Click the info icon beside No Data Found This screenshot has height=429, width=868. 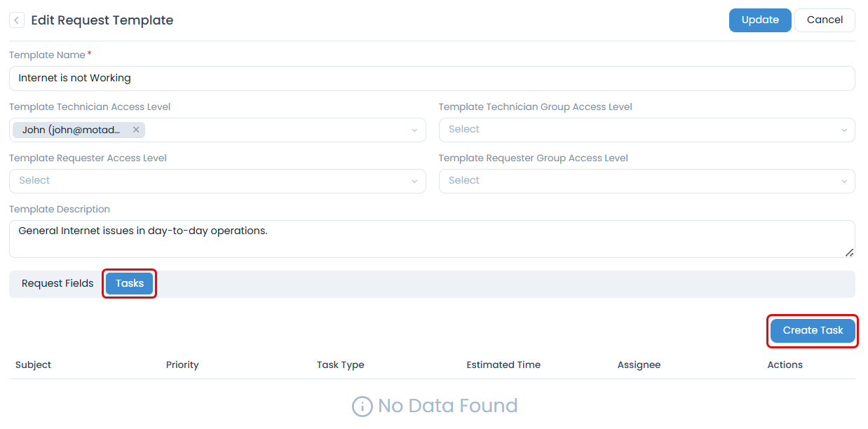coord(361,406)
